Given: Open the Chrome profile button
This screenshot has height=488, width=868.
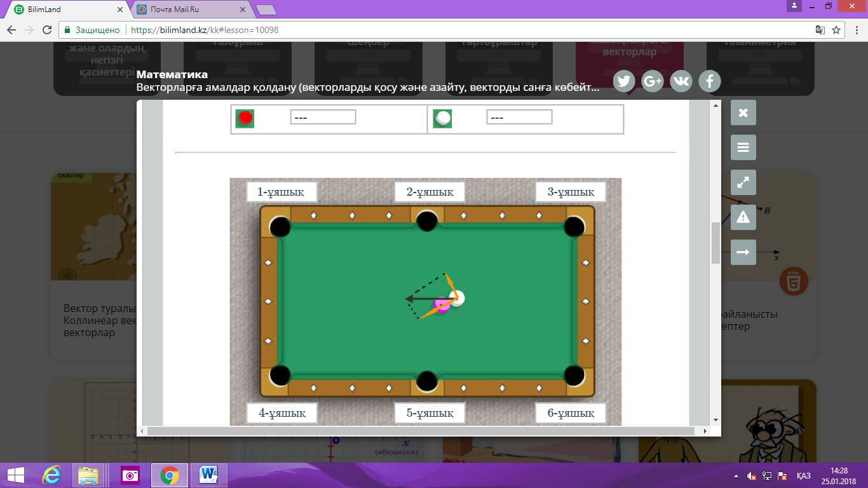Looking at the screenshot, I should (x=794, y=6).
